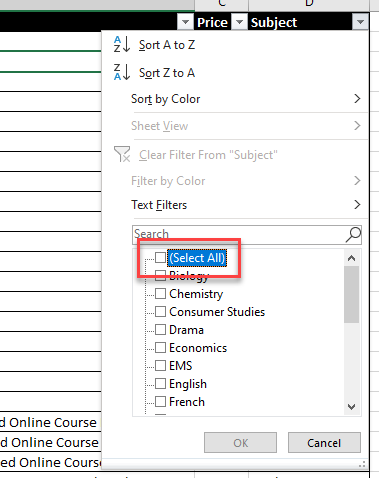
Task: Tick the (Select All) checkbox
Action: pyautogui.click(x=160, y=257)
